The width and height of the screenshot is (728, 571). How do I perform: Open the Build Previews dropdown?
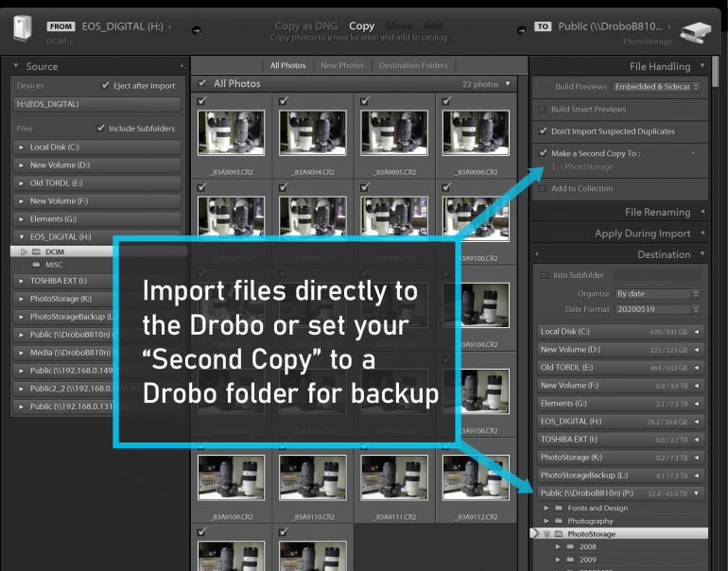[x=656, y=87]
